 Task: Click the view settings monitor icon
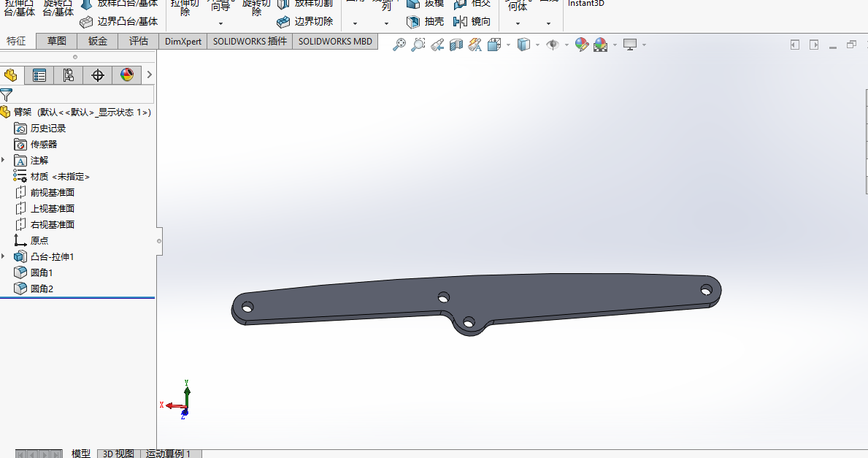click(630, 45)
